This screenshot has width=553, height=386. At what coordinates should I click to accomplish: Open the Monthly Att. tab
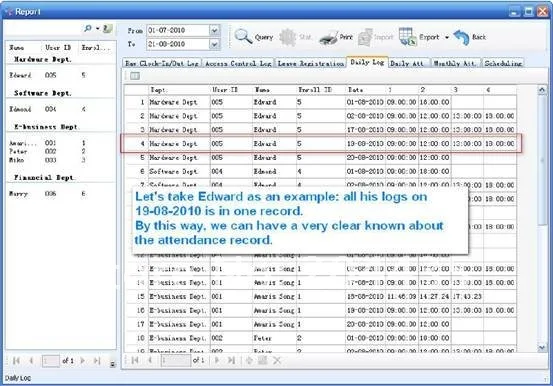456,64
